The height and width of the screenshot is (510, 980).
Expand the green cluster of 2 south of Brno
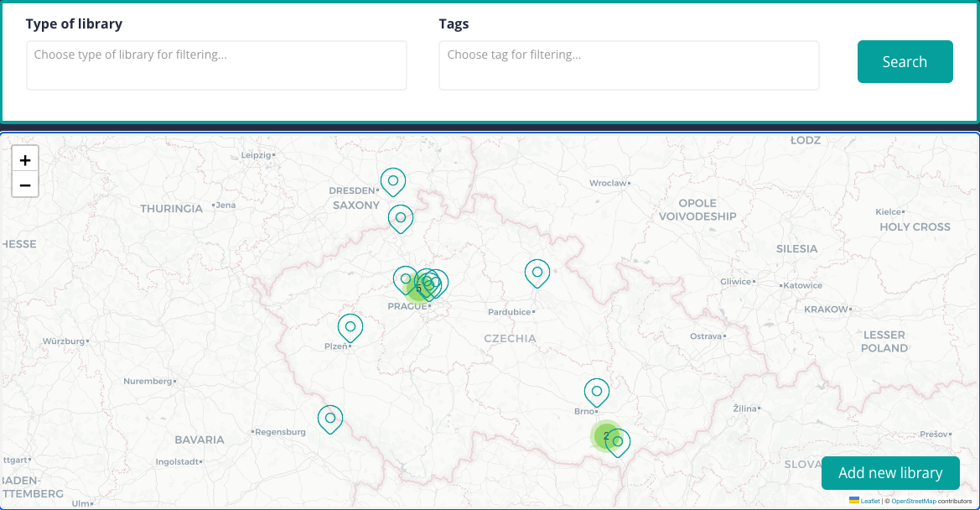pos(604,435)
